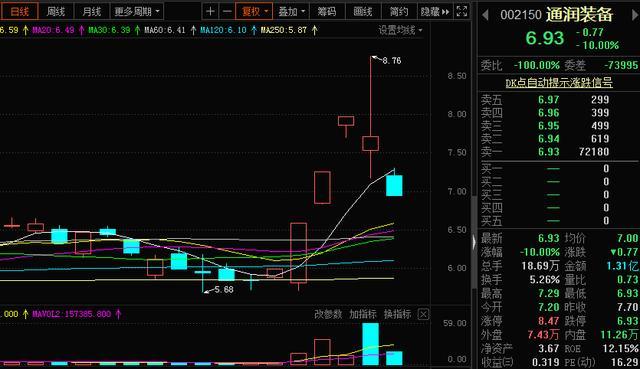Click the ROE 12.15% value
Screen dimensions: 640x369
(620, 349)
